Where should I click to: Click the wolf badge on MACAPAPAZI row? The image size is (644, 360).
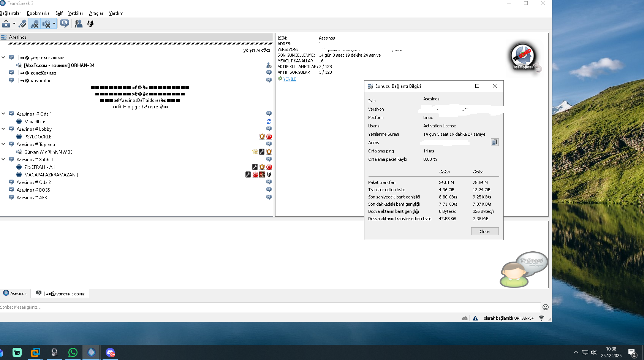click(269, 174)
